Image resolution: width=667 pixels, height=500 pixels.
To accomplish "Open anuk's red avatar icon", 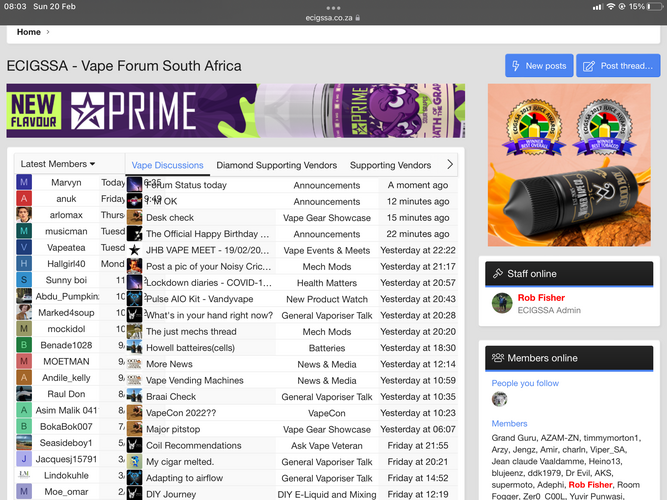I will [x=24, y=198].
